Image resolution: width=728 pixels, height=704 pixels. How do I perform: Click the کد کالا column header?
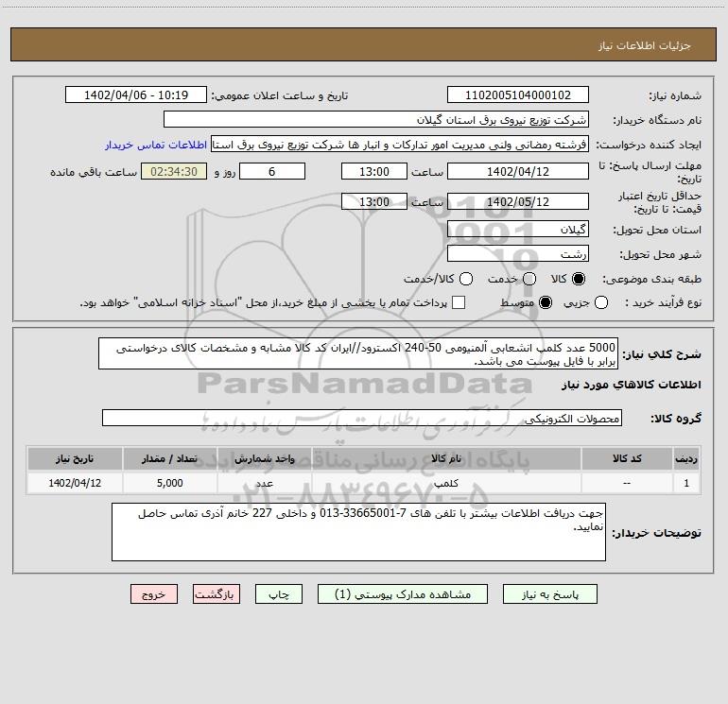tap(627, 458)
